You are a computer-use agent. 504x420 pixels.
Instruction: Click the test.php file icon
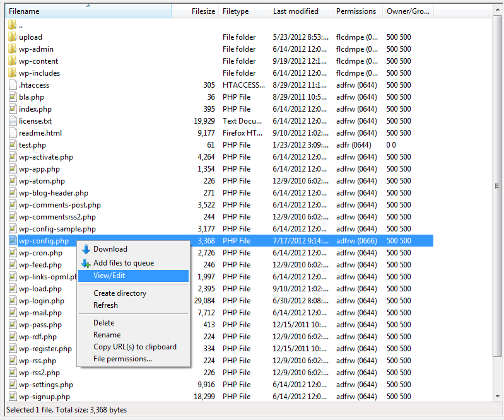click(x=13, y=145)
